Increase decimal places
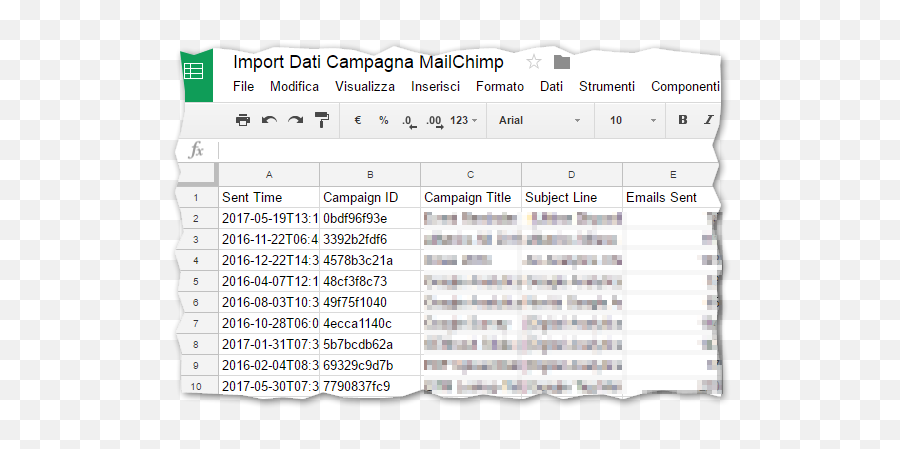The image size is (900, 449). click(x=435, y=121)
